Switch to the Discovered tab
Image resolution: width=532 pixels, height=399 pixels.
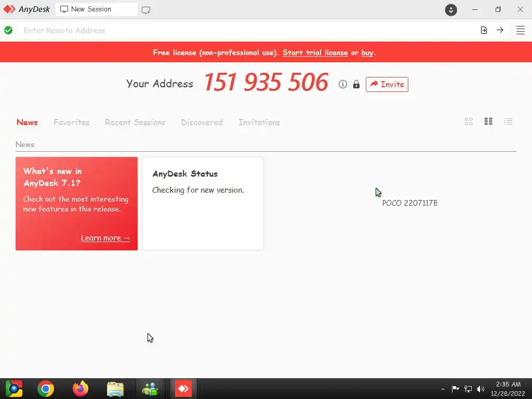coord(202,122)
